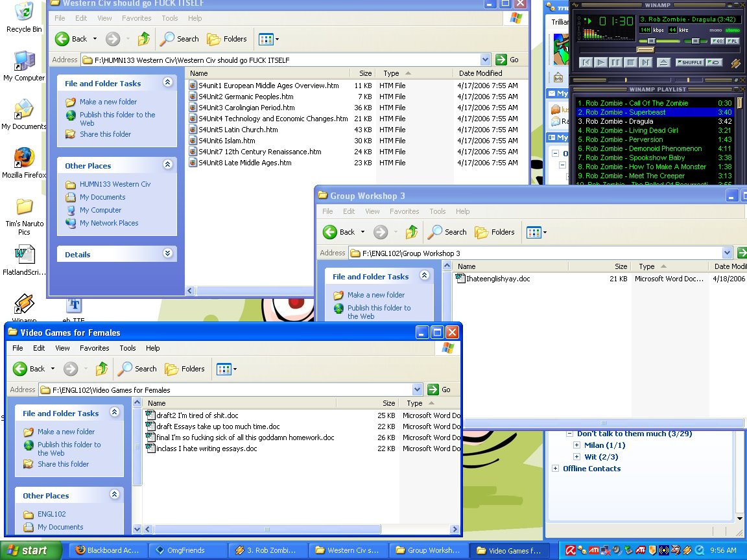Toggle Shuffle mode in Winamp

(689, 62)
